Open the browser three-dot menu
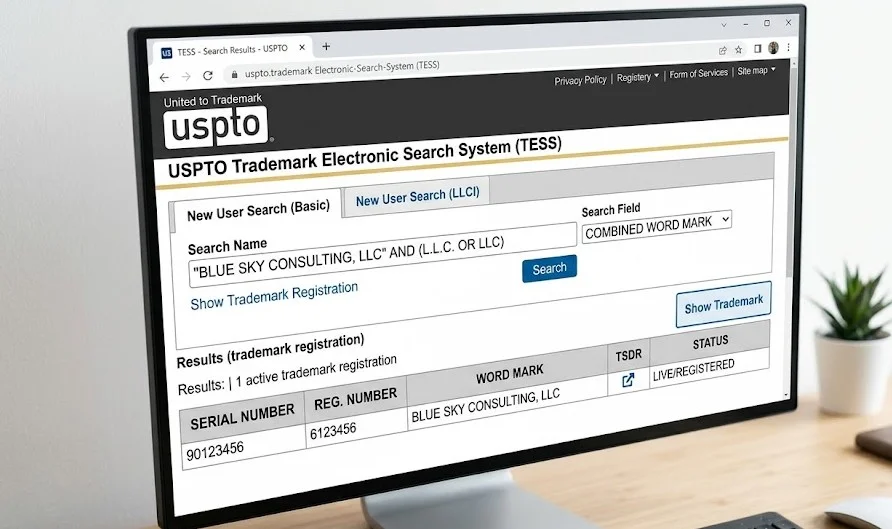This screenshot has height=529, width=892. point(788,47)
